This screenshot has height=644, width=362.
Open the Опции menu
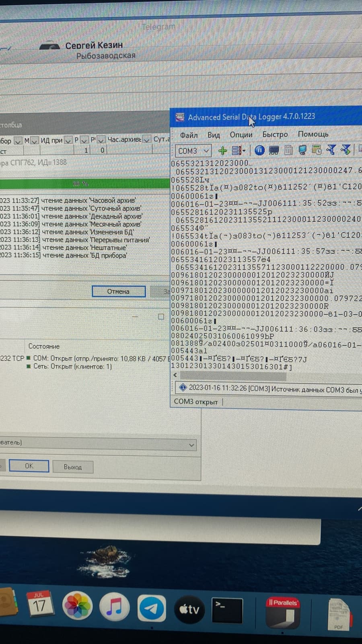coord(241,134)
